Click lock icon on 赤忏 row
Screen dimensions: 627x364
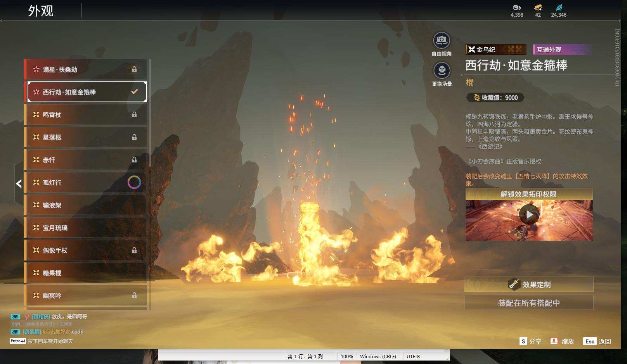click(134, 160)
